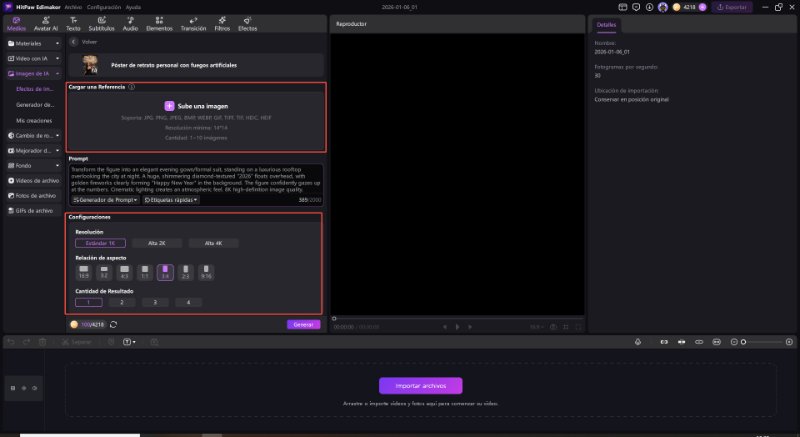The height and width of the screenshot is (437, 800).
Task: Open the Filtros panel
Action: tap(222, 25)
